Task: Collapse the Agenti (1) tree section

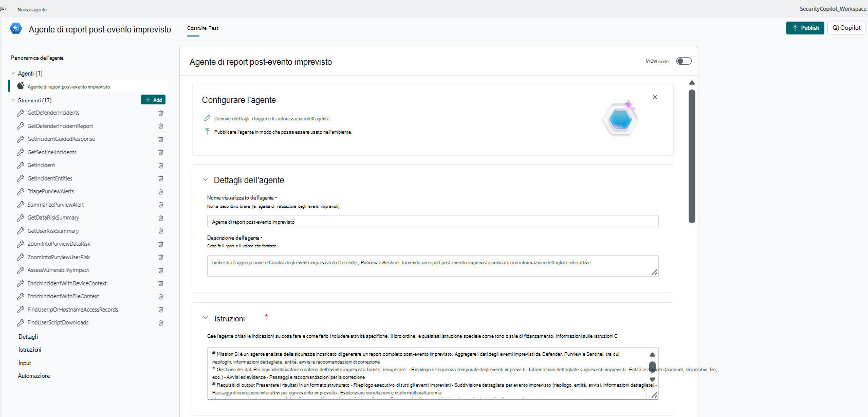Action: (x=13, y=74)
